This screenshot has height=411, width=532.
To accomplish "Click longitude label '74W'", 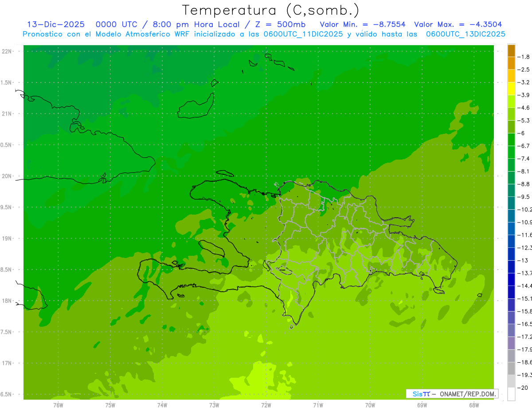I will [162, 405].
